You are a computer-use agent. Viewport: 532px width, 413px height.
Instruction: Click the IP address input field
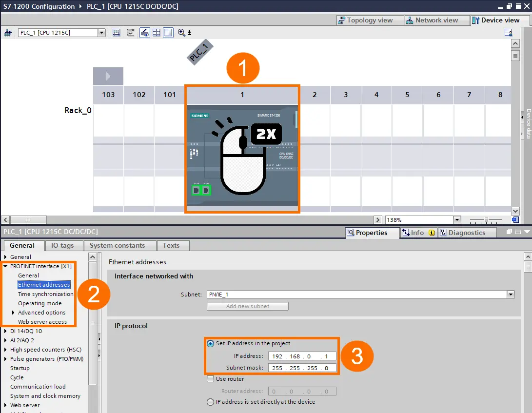[302, 356]
